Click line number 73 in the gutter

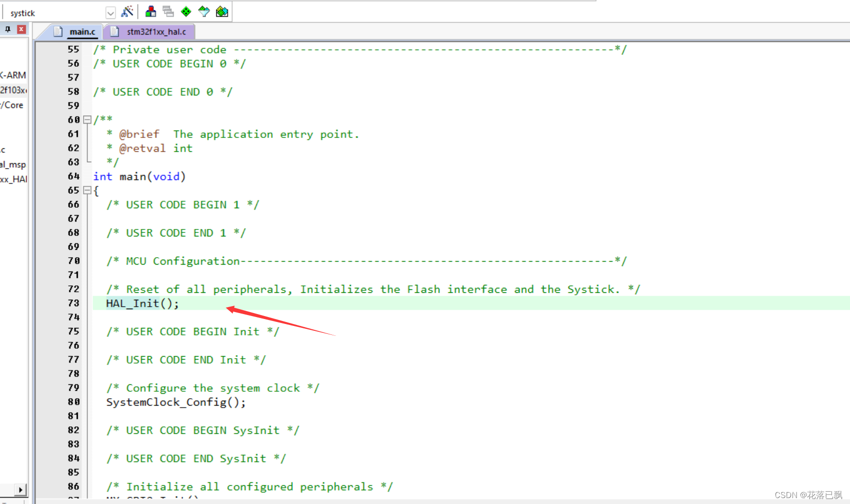click(x=73, y=303)
